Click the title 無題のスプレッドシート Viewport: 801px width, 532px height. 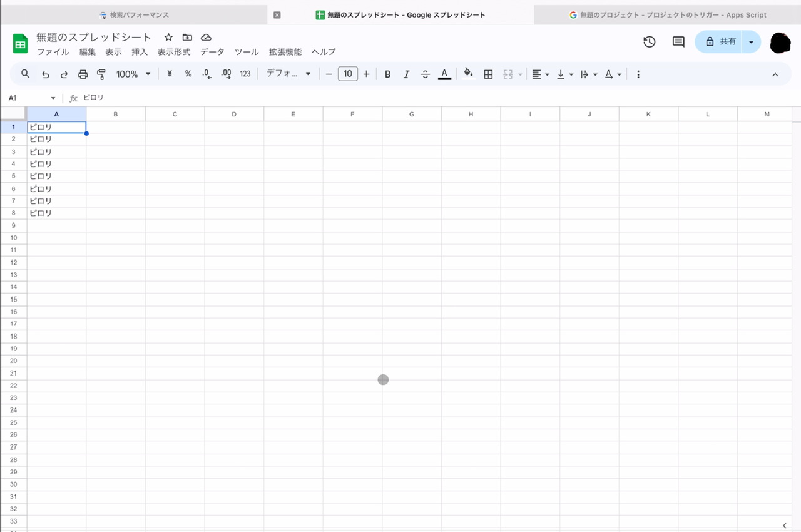pyautogui.click(x=94, y=38)
